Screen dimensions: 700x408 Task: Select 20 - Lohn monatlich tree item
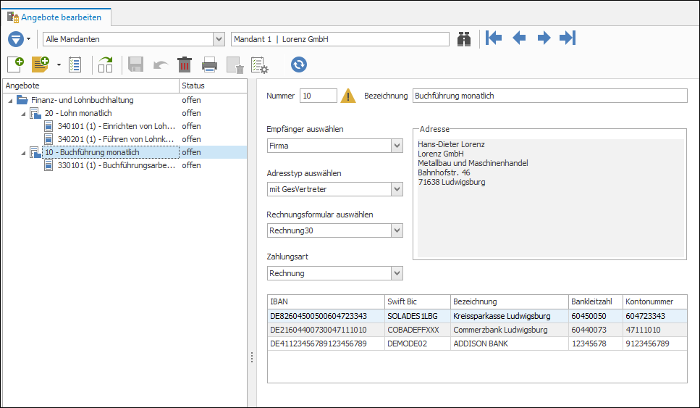tap(78, 113)
